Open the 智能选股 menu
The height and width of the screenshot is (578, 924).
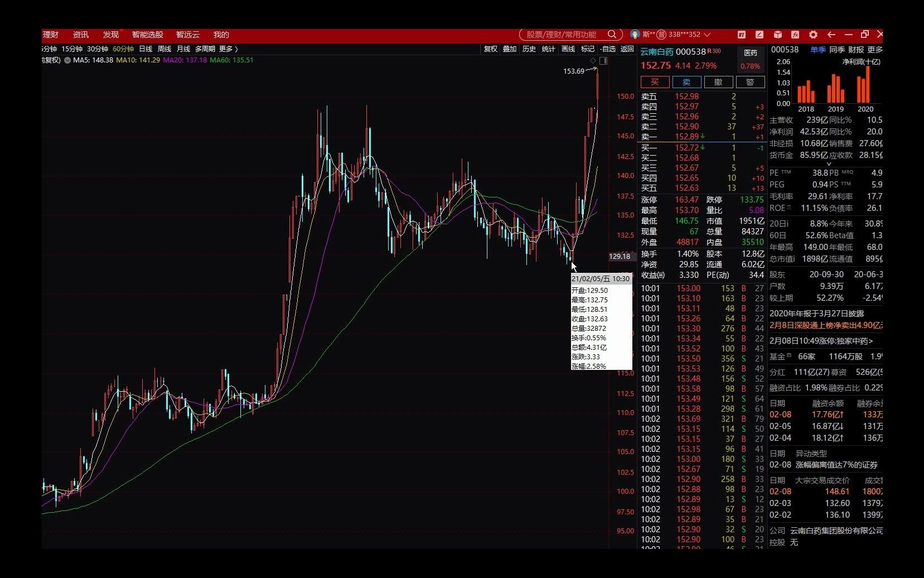[147, 35]
